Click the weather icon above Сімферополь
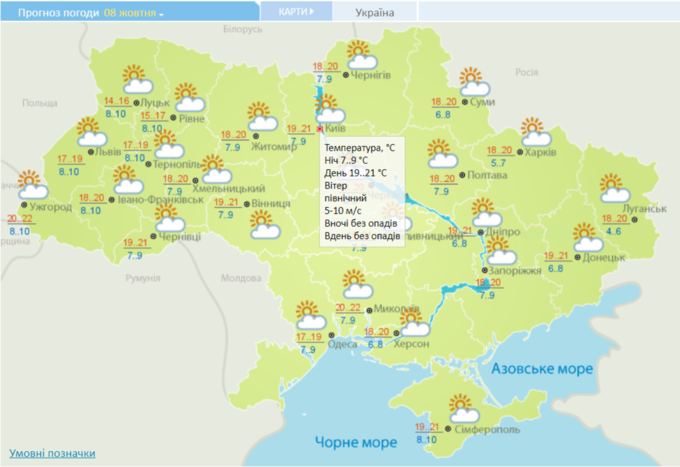This screenshot has height=467, width=680. point(464,408)
